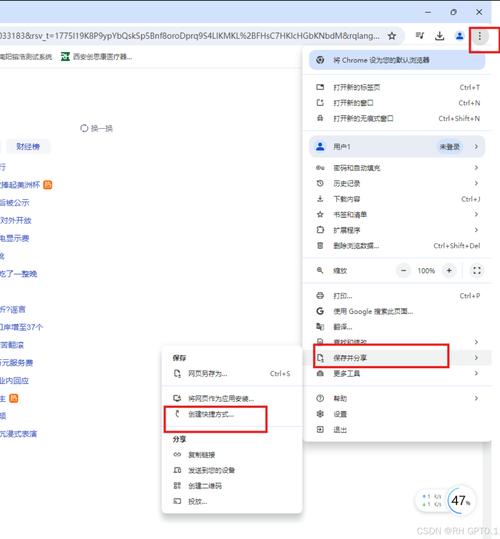Increase zoom with the plus button
The height and width of the screenshot is (539, 500).
coord(449,271)
